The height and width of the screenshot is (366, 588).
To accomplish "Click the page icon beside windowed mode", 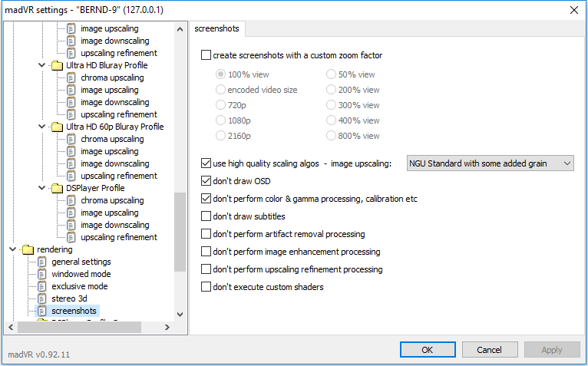I will tap(42, 274).
